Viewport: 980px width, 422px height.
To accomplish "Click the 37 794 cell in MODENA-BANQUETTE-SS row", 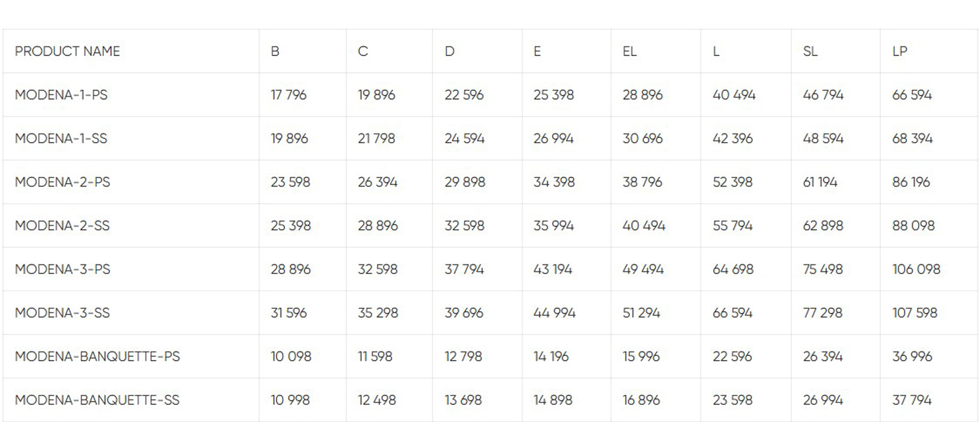I will 912,400.
